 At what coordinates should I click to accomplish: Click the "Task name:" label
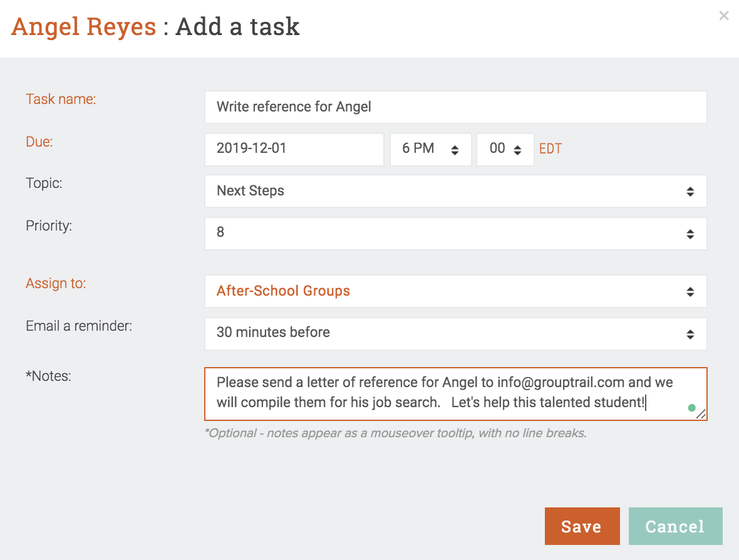[x=61, y=99]
